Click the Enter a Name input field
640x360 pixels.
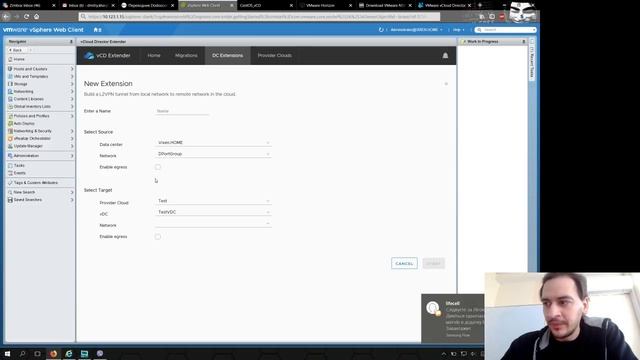[x=182, y=111]
